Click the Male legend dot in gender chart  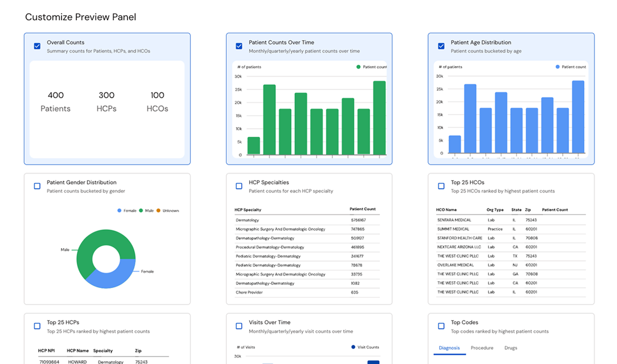[x=141, y=210]
